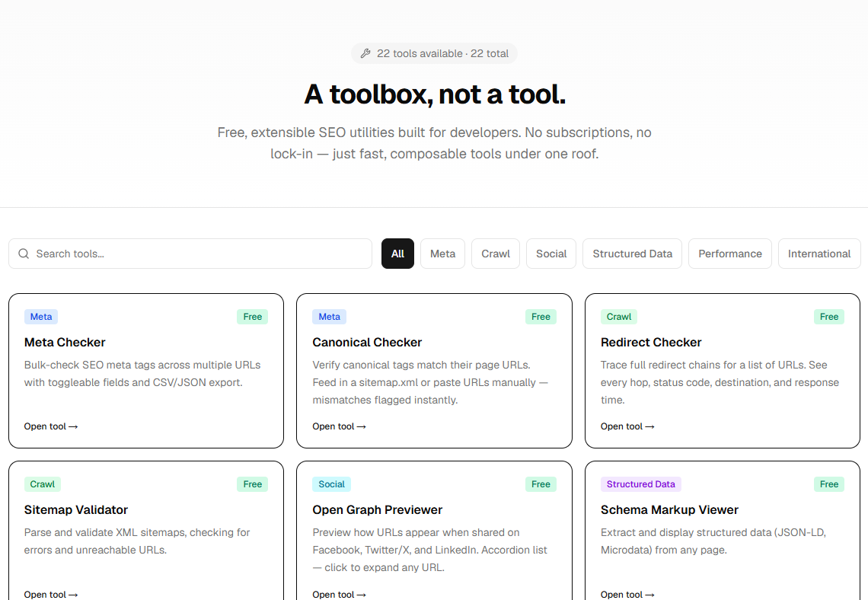Open tool link for Open Graph Previewer

340,594
